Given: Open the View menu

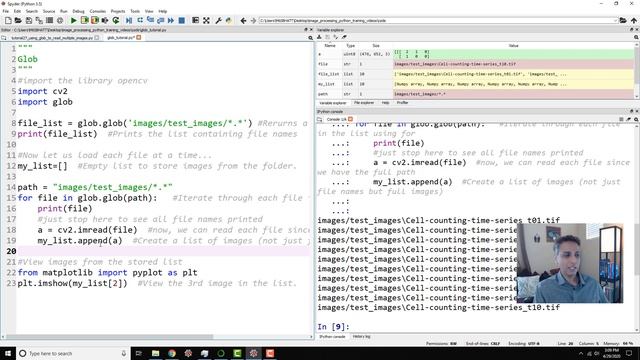Looking at the screenshot, I should (x=149, y=11).
